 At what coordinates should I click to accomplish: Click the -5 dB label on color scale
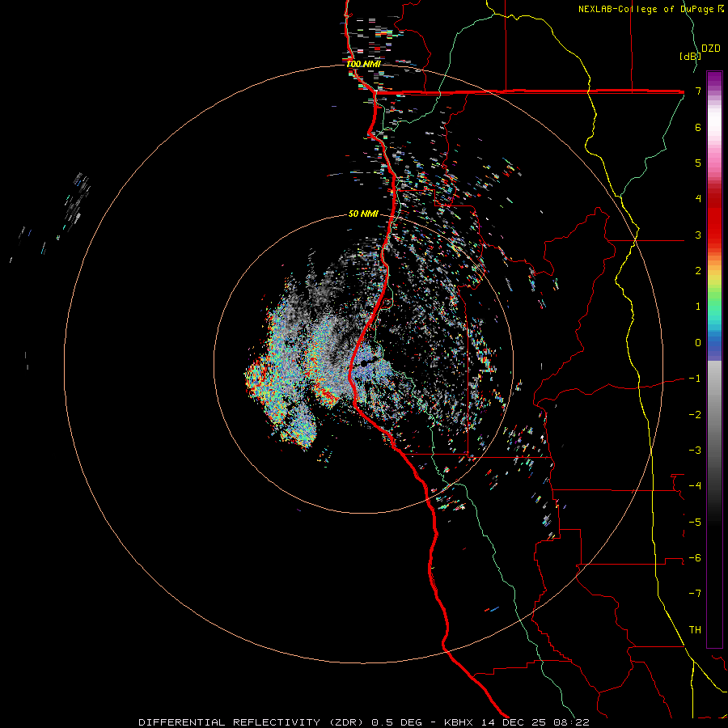pyautogui.click(x=695, y=522)
